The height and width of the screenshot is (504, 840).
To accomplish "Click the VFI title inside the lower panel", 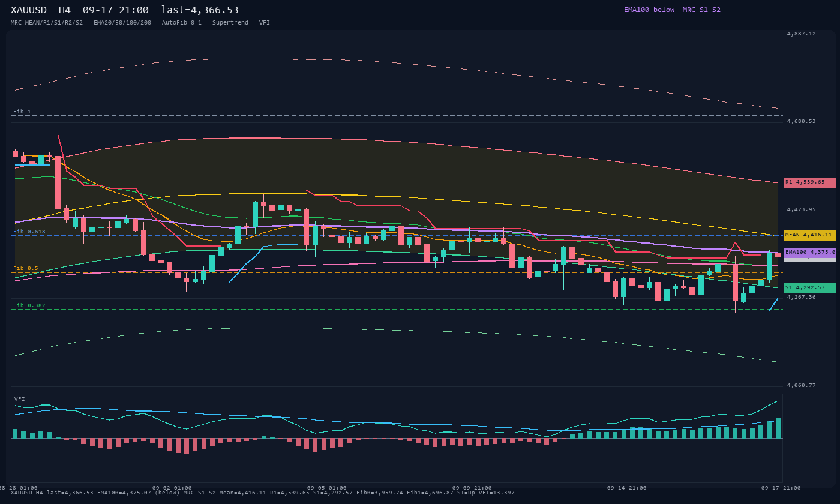I will (x=20, y=400).
